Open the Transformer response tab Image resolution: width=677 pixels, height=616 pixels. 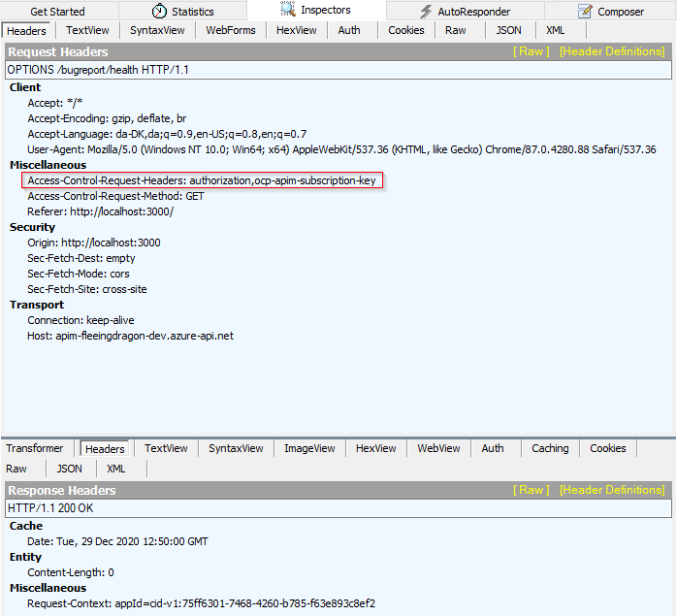pos(35,448)
